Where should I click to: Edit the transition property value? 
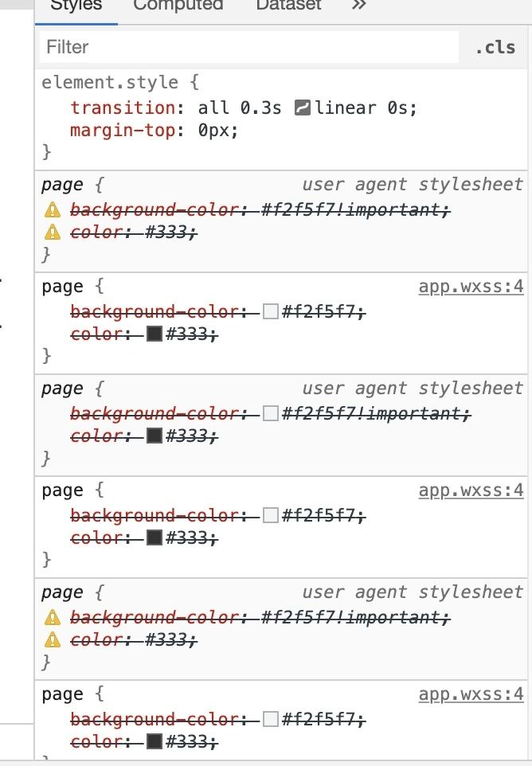(307, 107)
